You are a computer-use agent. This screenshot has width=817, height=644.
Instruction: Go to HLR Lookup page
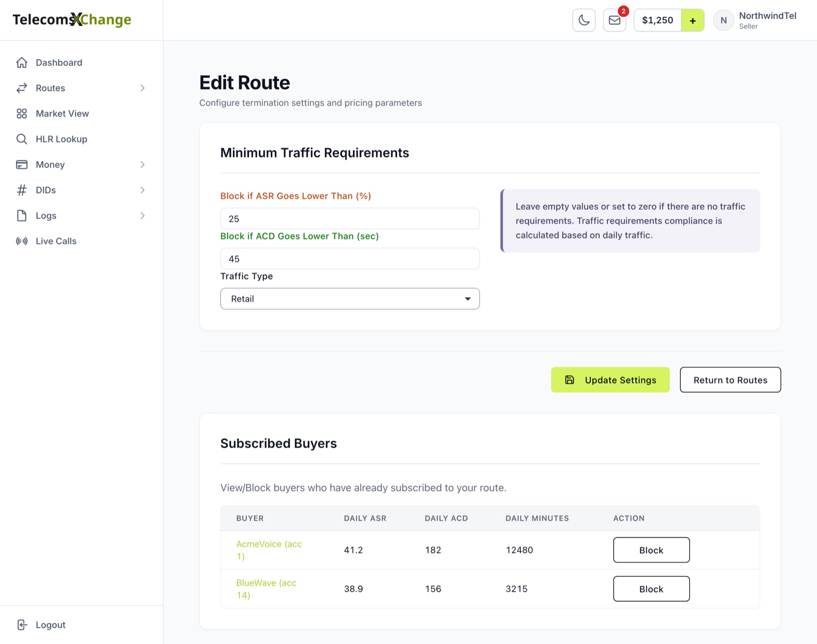click(x=61, y=139)
